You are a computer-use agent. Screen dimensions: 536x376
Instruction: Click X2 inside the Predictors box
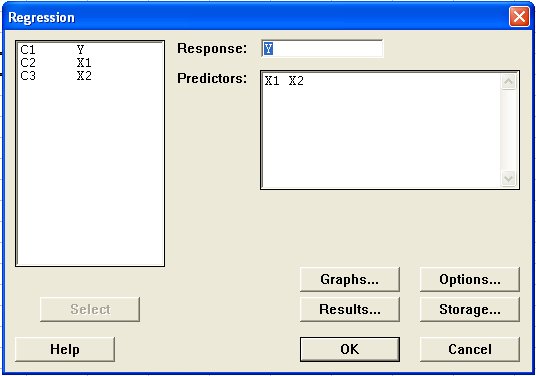point(296,81)
